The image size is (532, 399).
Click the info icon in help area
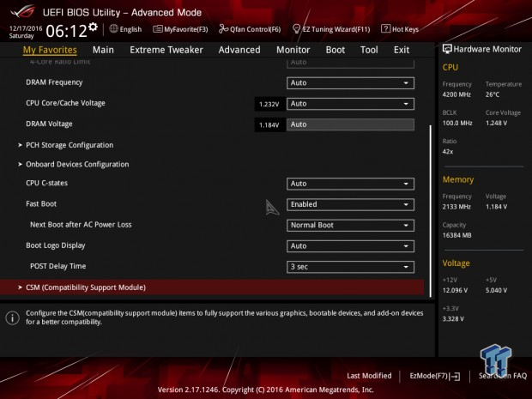pyautogui.click(x=13, y=317)
